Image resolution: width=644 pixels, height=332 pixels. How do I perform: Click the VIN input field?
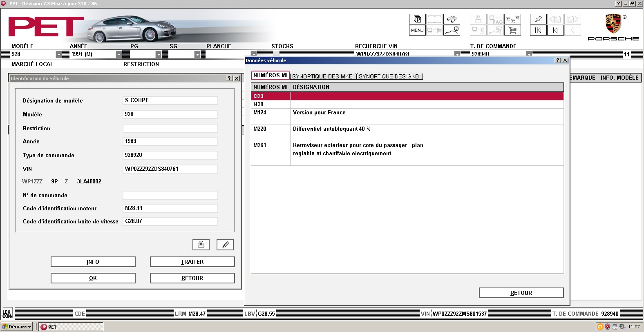pyautogui.click(x=170, y=169)
